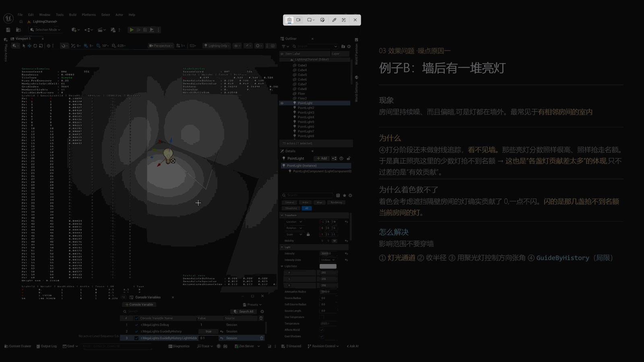Viewport: 644px width, 362px height.
Task: Open the Presets dropdown in Console Variables
Action: 252,305
